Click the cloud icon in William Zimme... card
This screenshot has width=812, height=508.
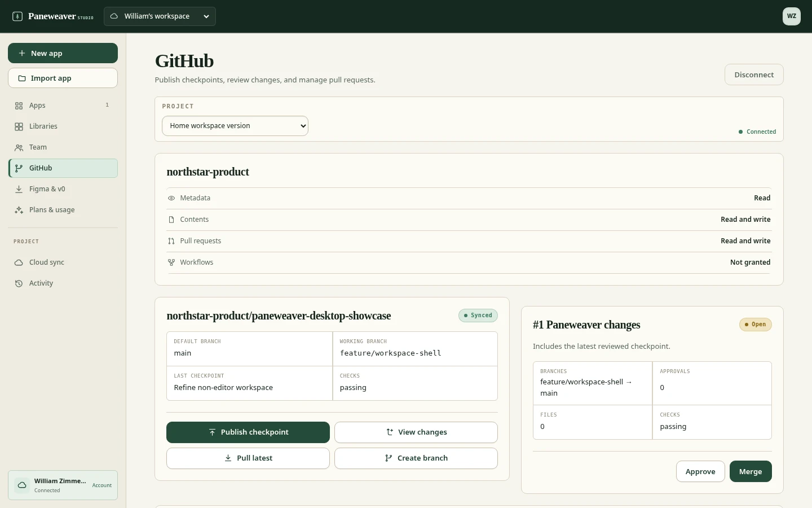(x=22, y=485)
